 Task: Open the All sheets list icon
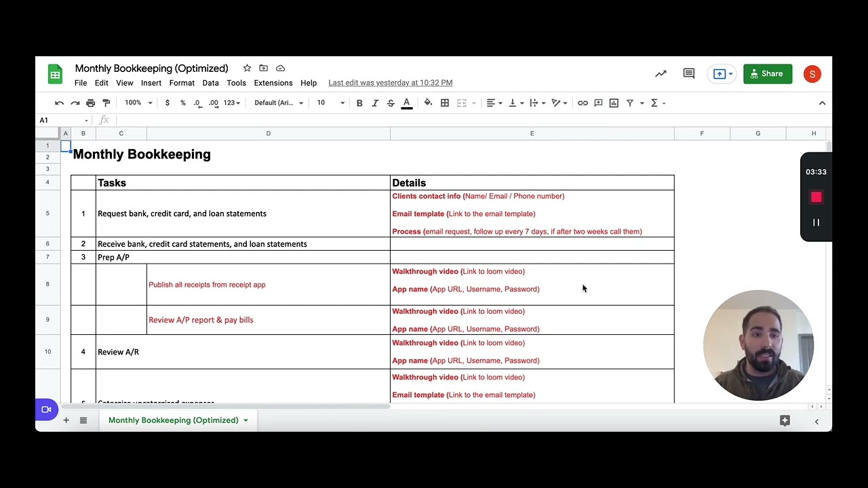(83, 420)
